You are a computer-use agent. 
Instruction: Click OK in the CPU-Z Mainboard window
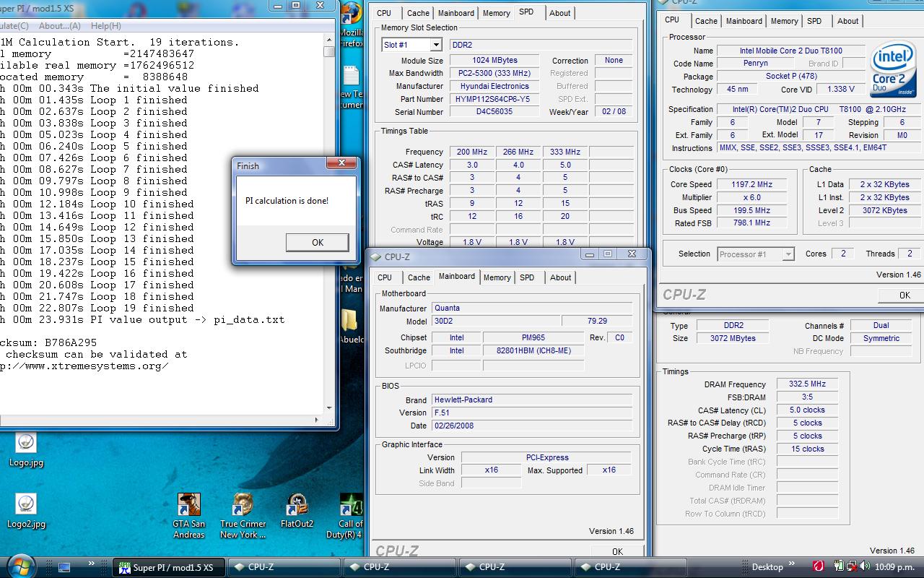617,551
